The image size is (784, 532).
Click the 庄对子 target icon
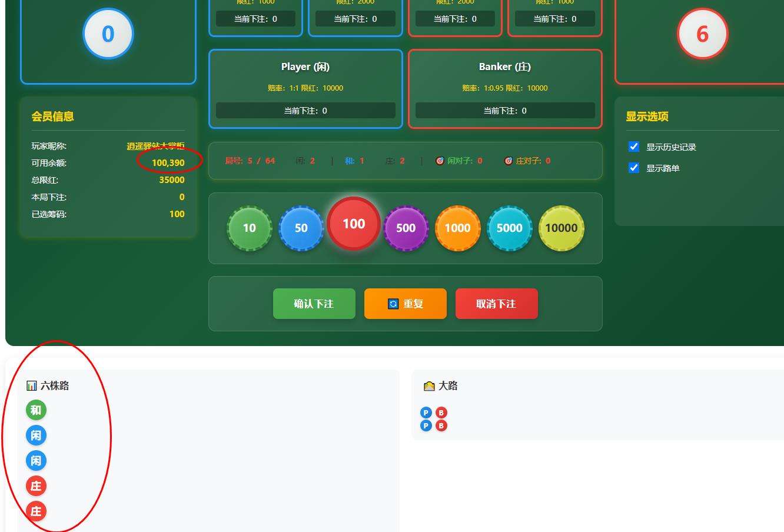point(508,160)
